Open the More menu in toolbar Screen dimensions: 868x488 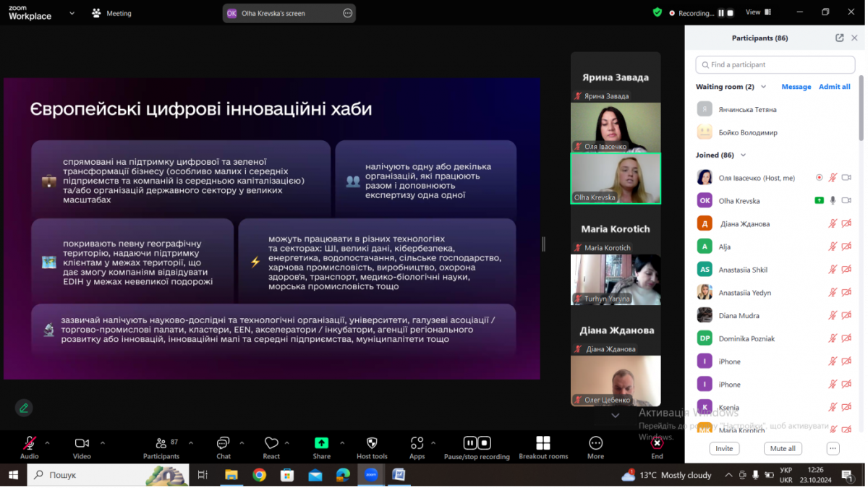[x=595, y=443]
